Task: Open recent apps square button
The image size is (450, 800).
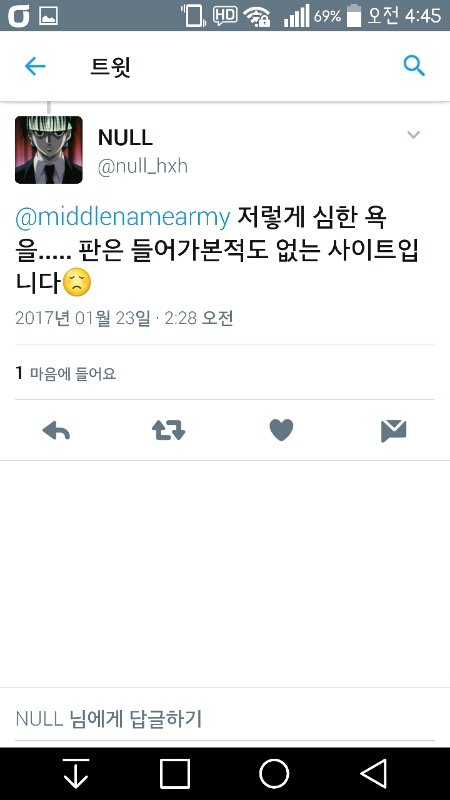Action: click(x=175, y=773)
